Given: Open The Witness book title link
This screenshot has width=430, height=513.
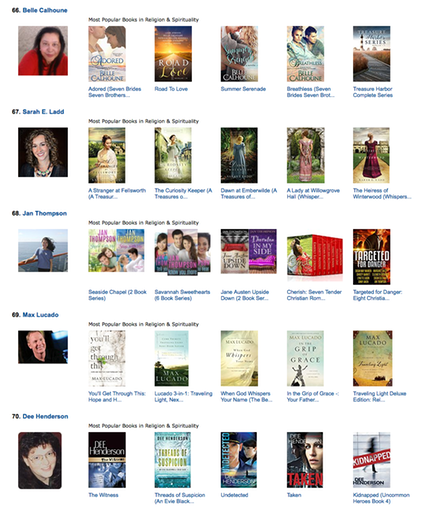Looking at the screenshot, I should [103, 495].
